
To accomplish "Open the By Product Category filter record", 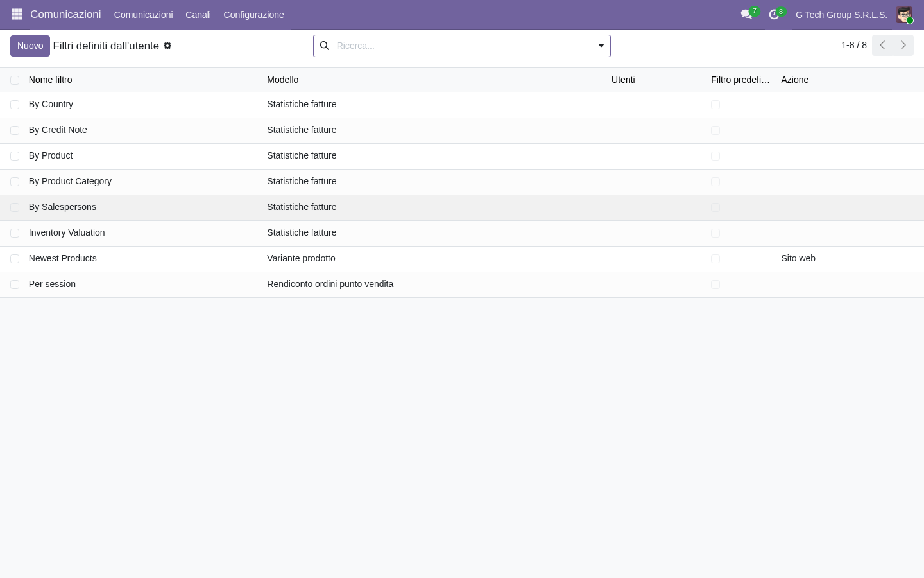I will 70,181.
